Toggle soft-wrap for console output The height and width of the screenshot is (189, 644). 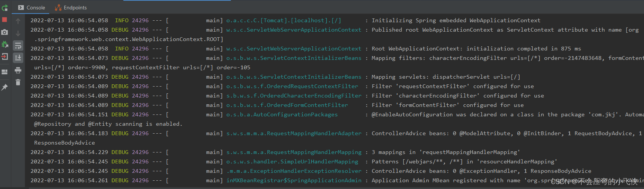tap(18, 46)
